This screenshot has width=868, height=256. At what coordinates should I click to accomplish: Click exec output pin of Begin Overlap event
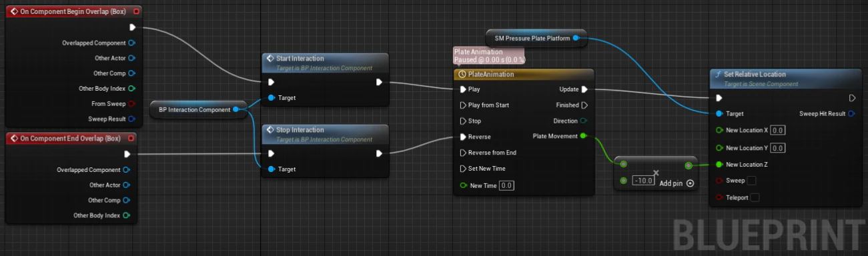pos(132,27)
